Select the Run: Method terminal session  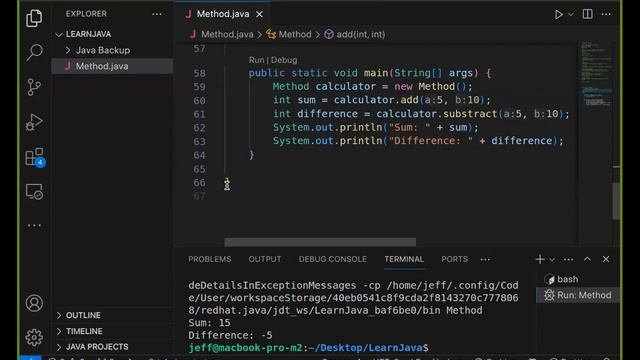coord(578,295)
